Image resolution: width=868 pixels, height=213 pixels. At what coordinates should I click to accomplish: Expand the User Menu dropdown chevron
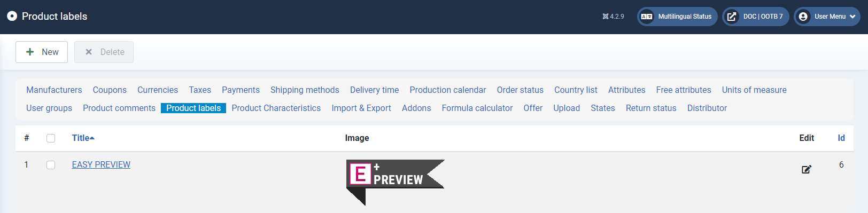pyautogui.click(x=852, y=17)
